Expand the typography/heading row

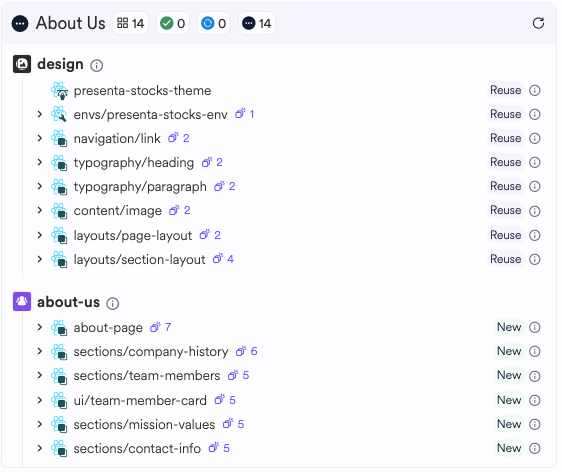[x=39, y=162]
